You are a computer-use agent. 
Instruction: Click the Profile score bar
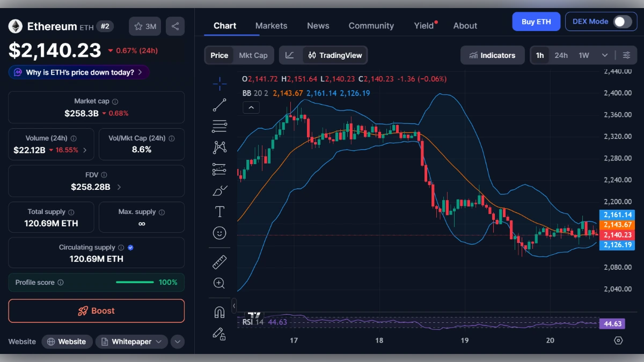coord(135,282)
